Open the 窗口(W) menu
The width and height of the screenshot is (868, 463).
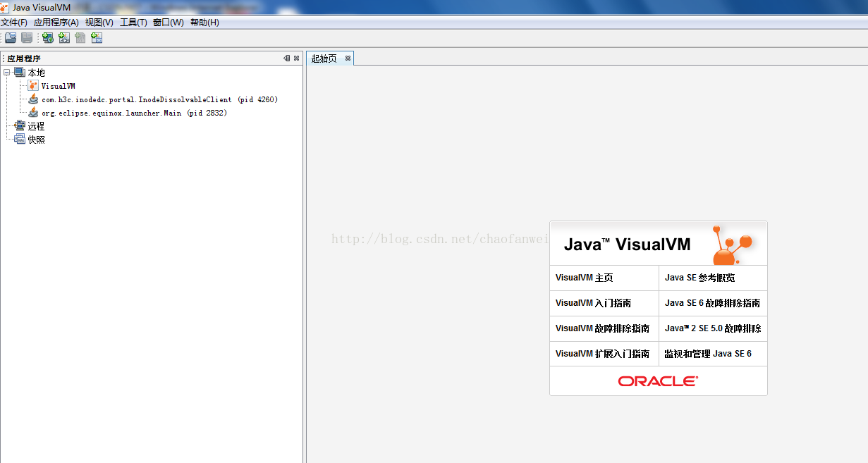[x=169, y=23]
